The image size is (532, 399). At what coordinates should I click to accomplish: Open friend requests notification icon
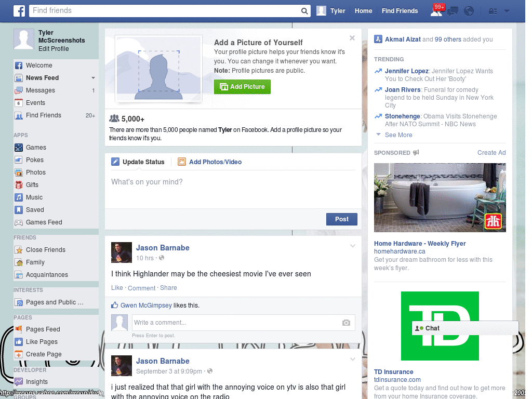click(x=436, y=11)
